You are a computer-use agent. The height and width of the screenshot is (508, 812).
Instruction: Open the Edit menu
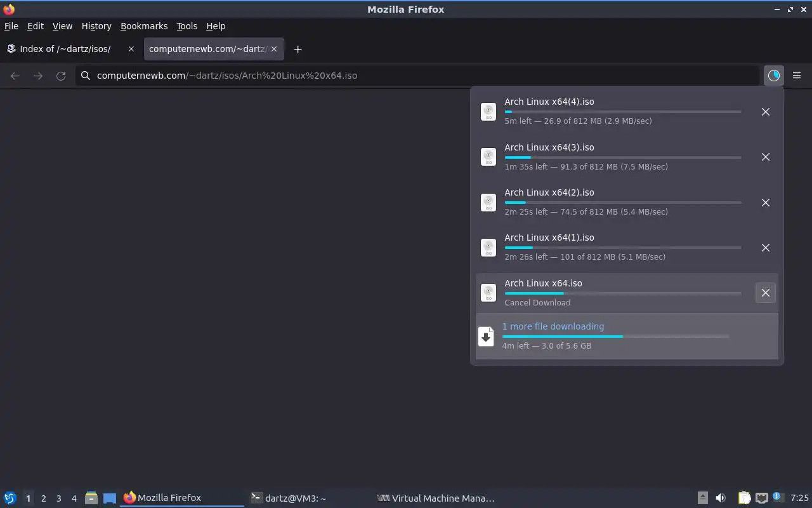36,26
